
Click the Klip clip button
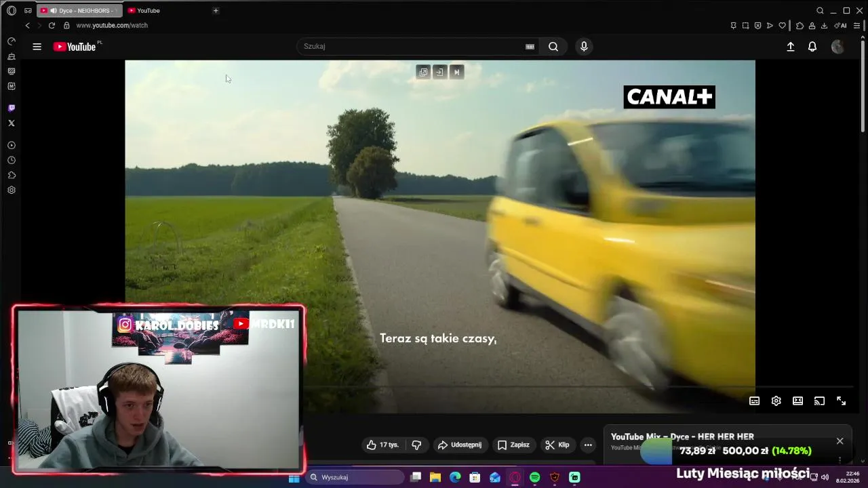pos(557,445)
